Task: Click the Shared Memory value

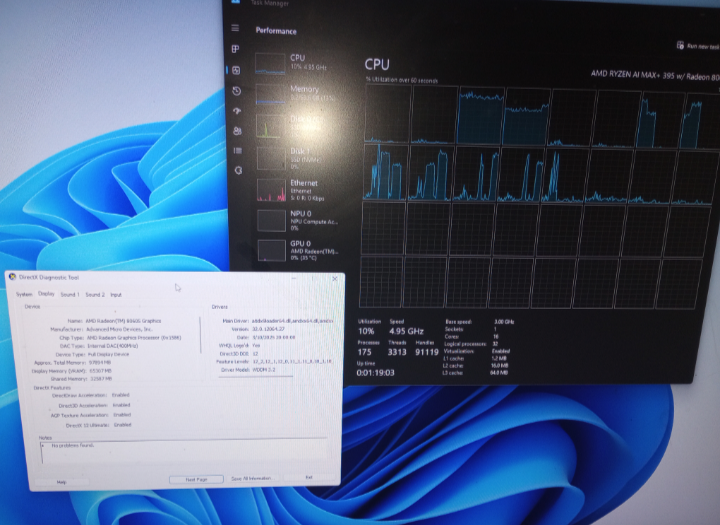Action: point(101,378)
